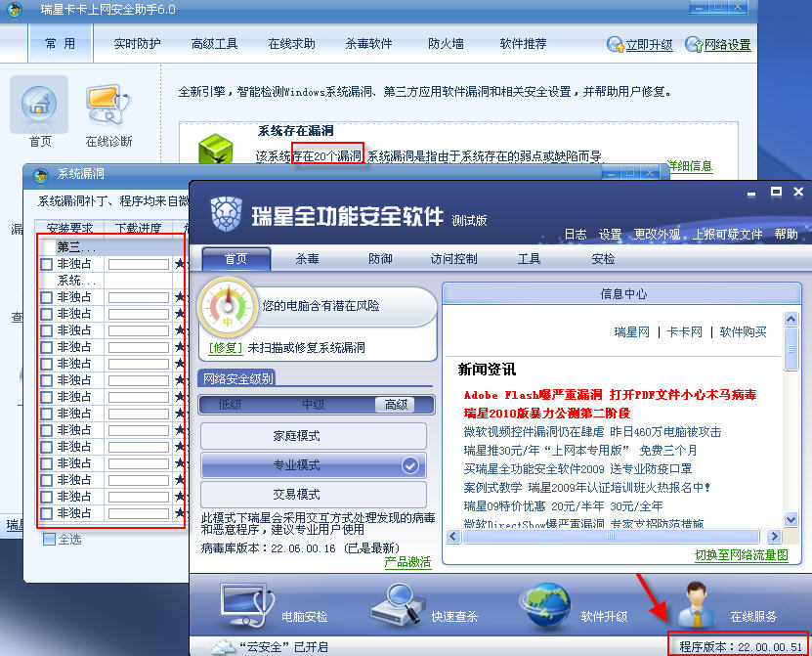The height and width of the screenshot is (656, 812).
Task: Click 产品激活 product activation link
Action: 407,562
